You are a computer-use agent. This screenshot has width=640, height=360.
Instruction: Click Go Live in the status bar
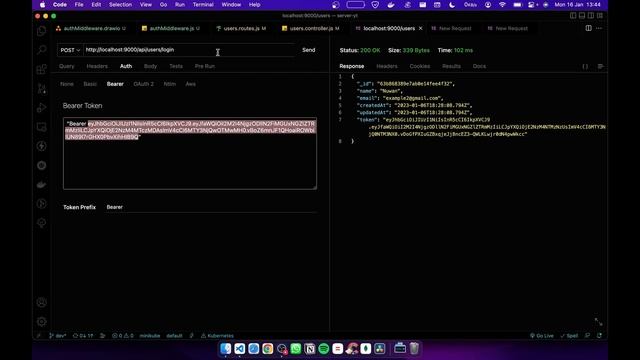(x=542, y=336)
